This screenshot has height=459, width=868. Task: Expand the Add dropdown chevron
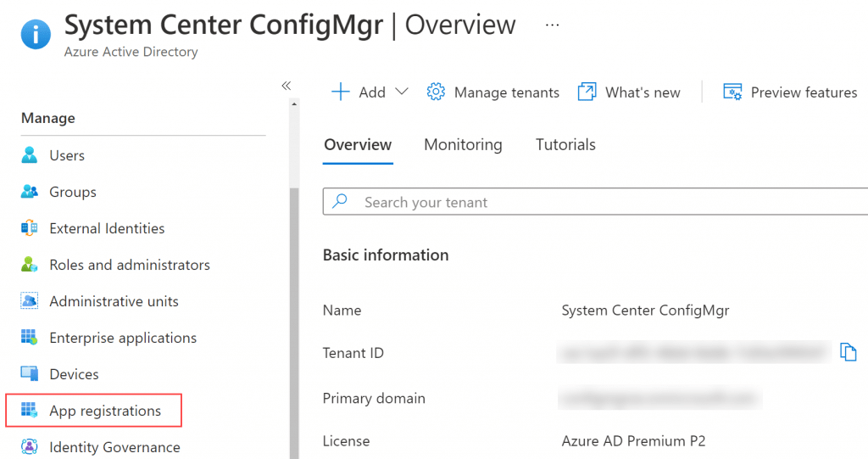point(402,92)
